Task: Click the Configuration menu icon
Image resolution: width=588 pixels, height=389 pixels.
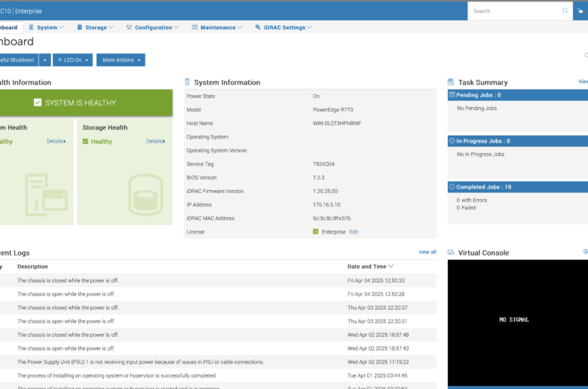Action: [x=129, y=27]
